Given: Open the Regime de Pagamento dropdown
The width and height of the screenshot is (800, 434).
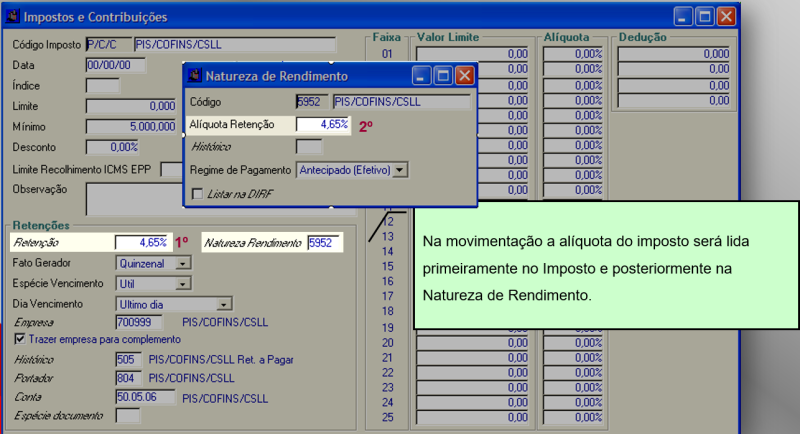Looking at the screenshot, I should click(x=401, y=170).
